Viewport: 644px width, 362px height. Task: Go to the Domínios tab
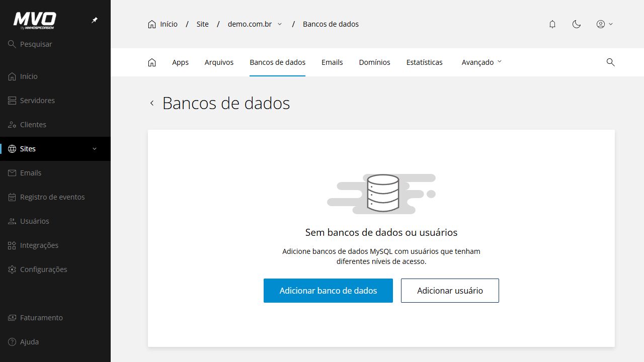[374, 62]
